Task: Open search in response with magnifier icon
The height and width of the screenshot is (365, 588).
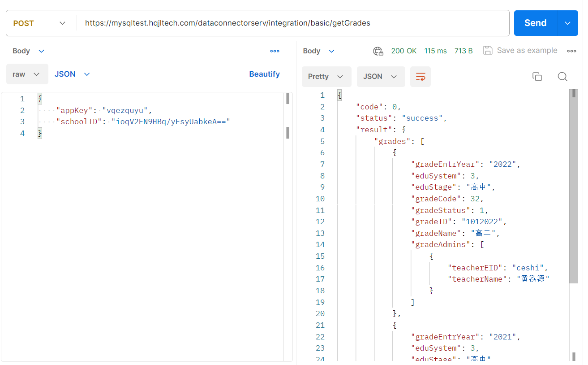Action: pyautogui.click(x=562, y=77)
